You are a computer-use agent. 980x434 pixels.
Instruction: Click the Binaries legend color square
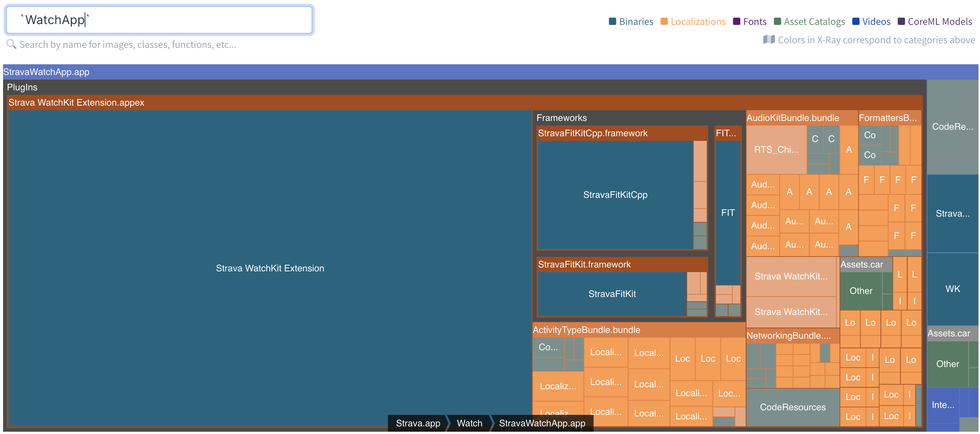coord(612,21)
